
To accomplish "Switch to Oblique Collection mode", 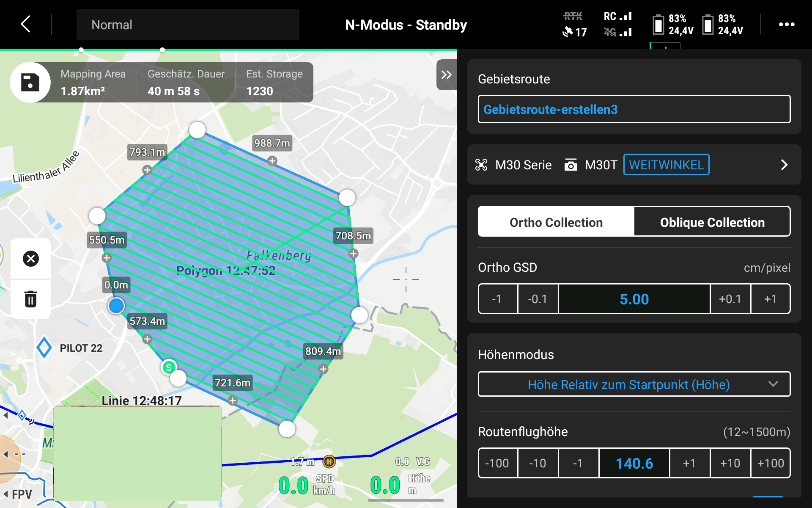I will point(712,222).
